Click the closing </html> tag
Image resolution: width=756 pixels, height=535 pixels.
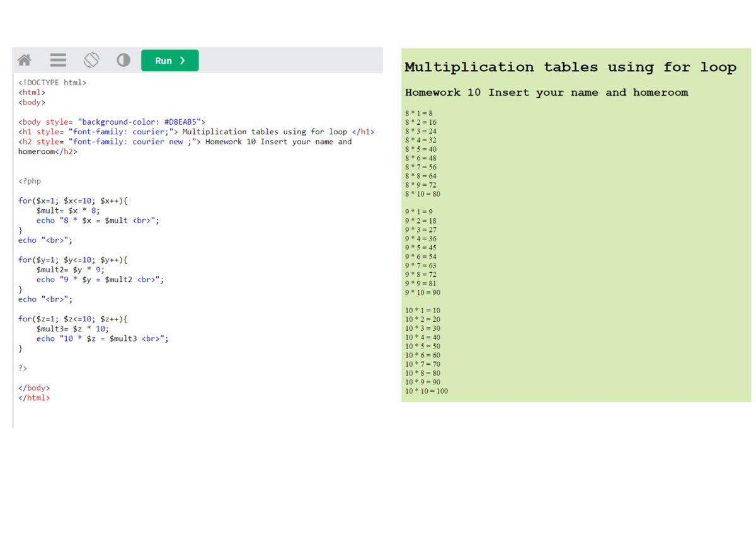[33, 398]
